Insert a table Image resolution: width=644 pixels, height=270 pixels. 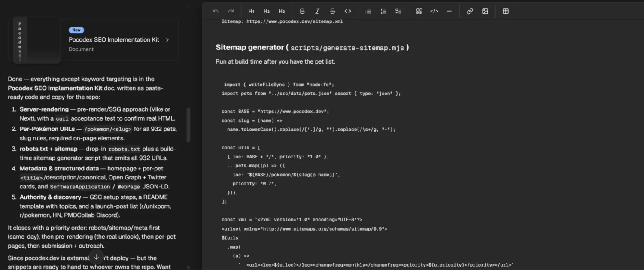pos(506,11)
